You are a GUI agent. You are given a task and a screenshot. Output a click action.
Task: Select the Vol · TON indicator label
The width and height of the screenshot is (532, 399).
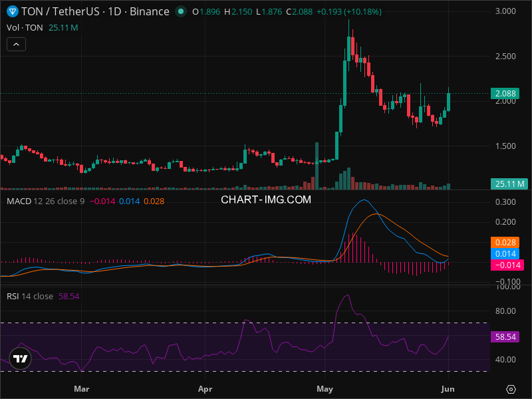(x=25, y=27)
